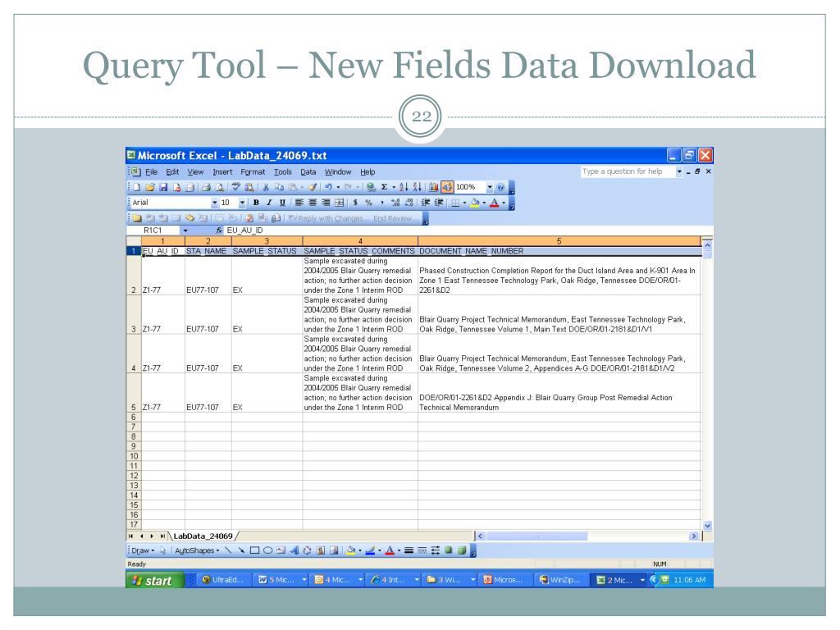Launch the Chart Wizard
This screenshot has height=630, width=840.
pyautogui.click(x=434, y=187)
